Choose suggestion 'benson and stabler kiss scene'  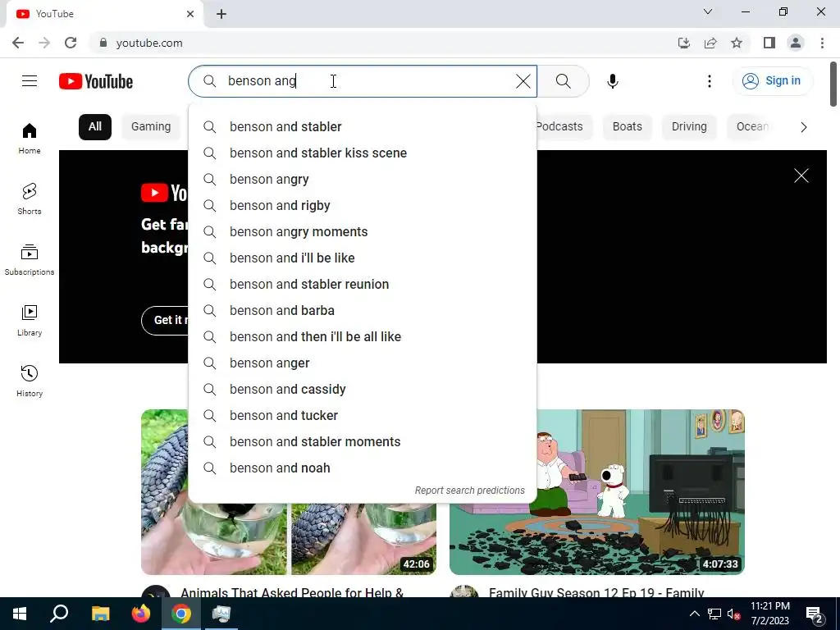point(362,153)
